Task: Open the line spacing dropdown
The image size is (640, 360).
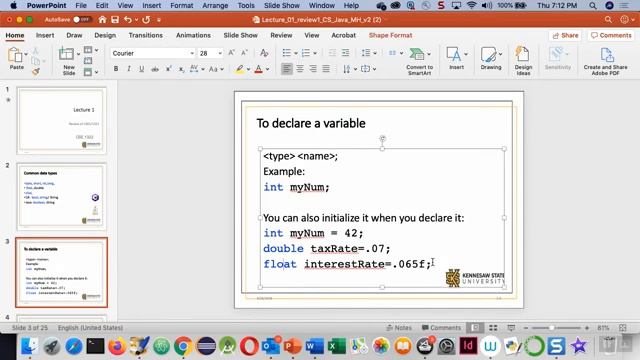Action: (x=369, y=53)
